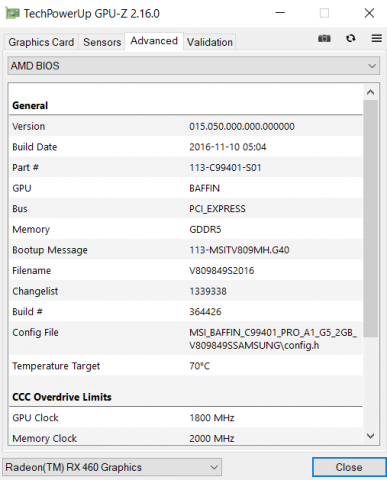
Task: Click the refresh icon in the toolbar
Action: 350,38
